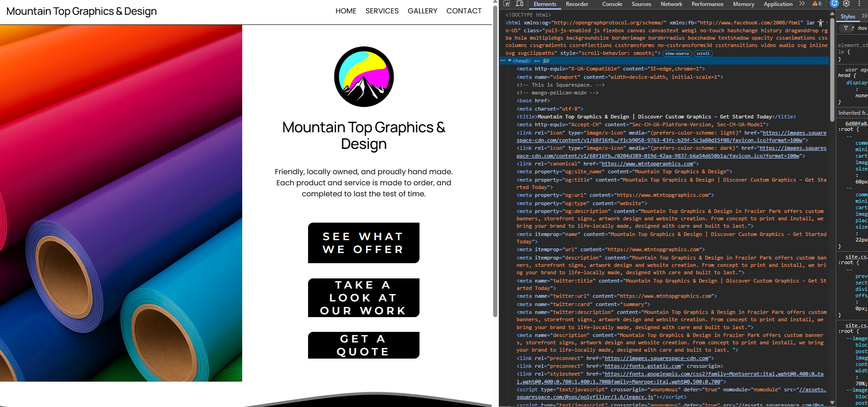Click the view-source badge on html element

coord(677,53)
